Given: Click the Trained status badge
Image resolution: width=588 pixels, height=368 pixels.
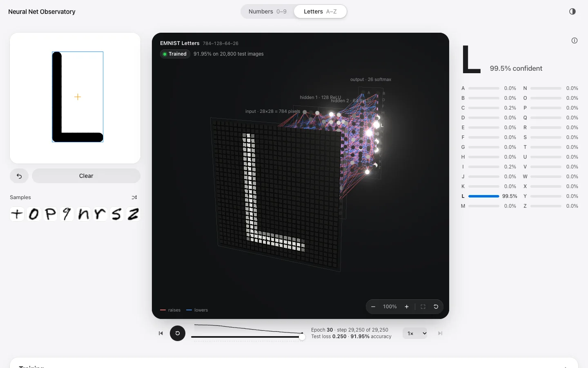Looking at the screenshot, I should coord(175,54).
